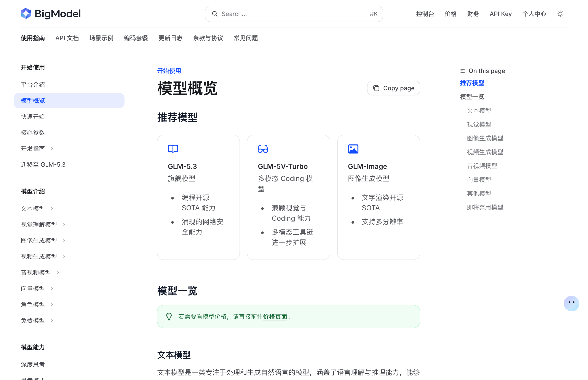Switch to 使用指南 tab
This screenshot has width=588, height=380.
(x=33, y=38)
